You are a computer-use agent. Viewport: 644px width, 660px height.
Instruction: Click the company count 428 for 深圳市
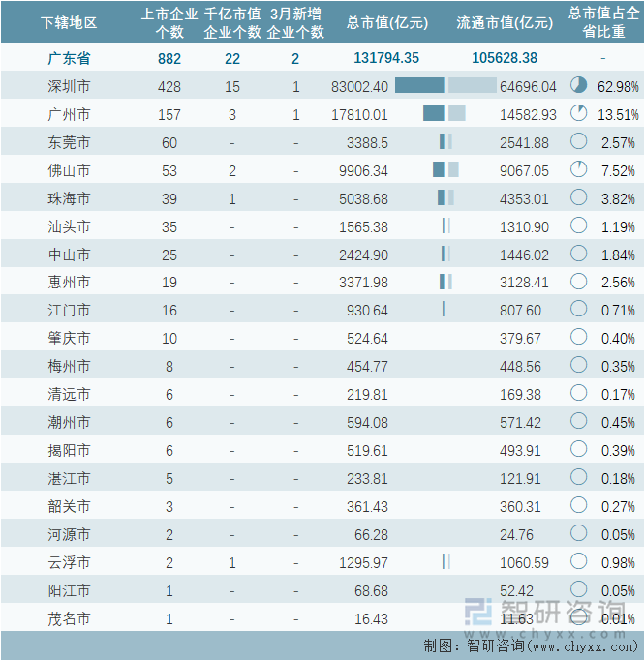[x=169, y=87]
